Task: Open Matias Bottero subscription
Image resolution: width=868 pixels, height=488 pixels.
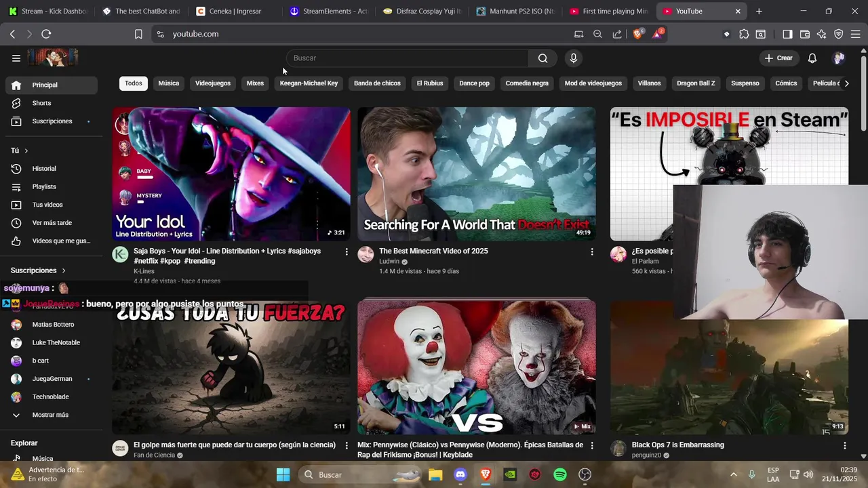Action: pos(52,325)
